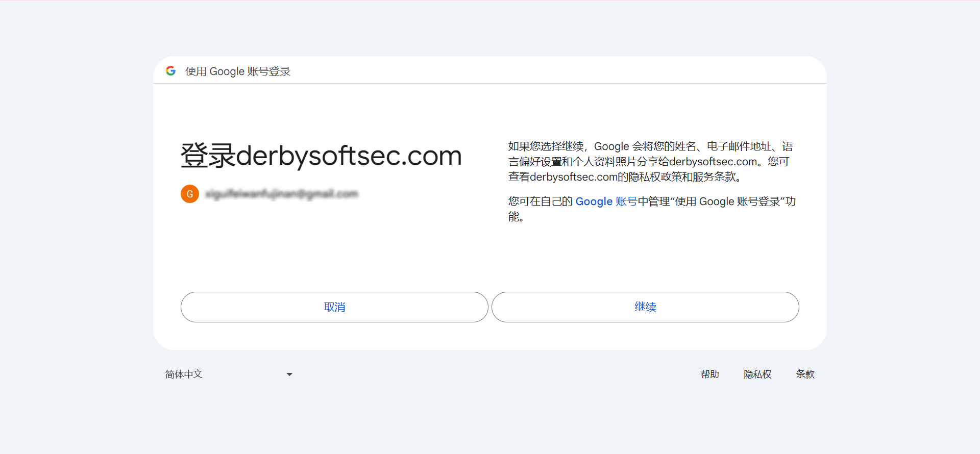Click the 登录derbysoftsec.com heading
980x454 pixels.
321,156
